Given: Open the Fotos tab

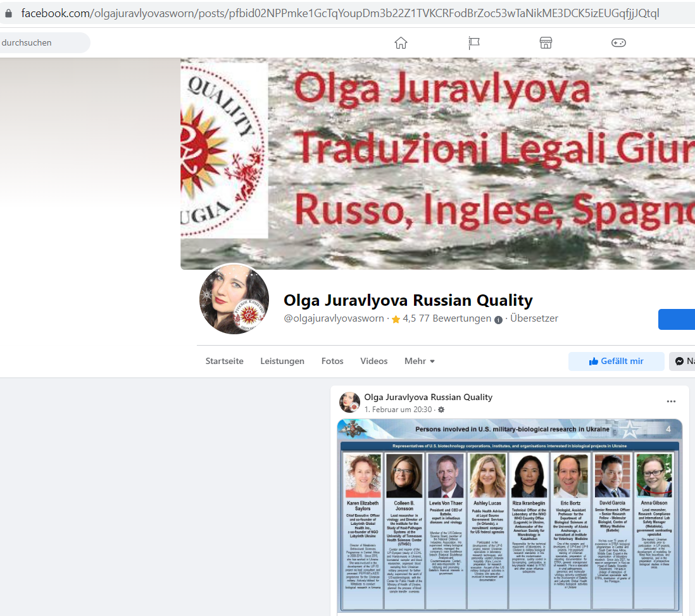Looking at the screenshot, I should (x=332, y=361).
